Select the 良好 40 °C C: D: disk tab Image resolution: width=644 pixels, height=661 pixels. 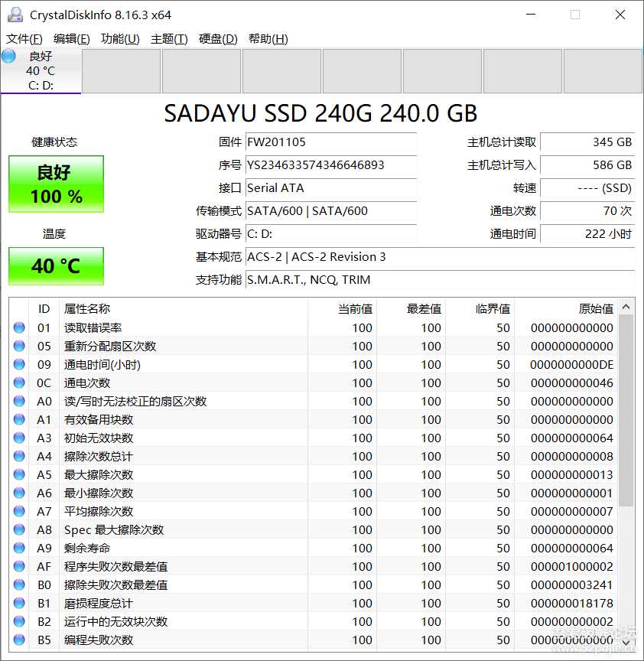pyautogui.click(x=41, y=71)
